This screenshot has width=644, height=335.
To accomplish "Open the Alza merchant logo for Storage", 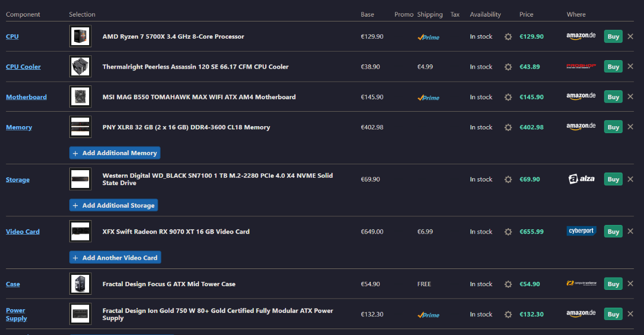I will click(581, 179).
